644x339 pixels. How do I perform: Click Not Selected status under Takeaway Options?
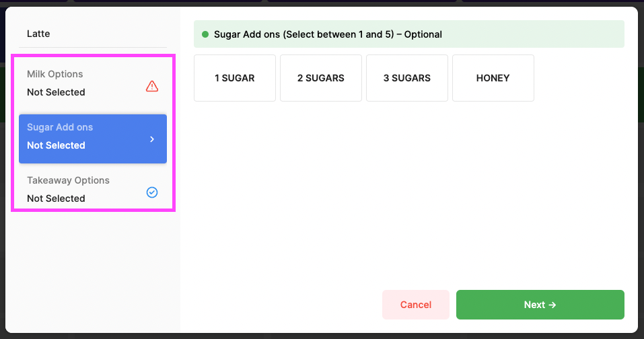(x=57, y=198)
